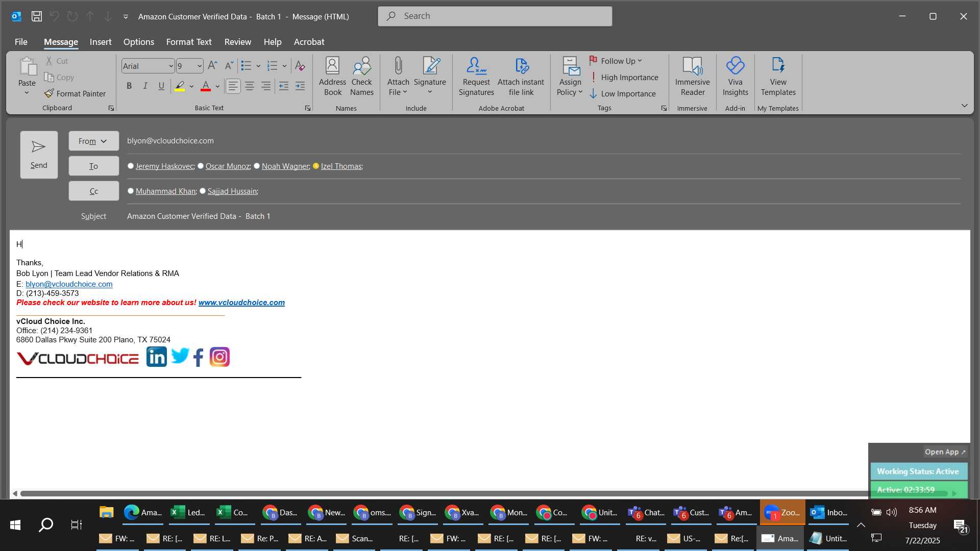The image size is (980, 551).
Task: Open Follow Up dropdown
Action: pos(616,61)
